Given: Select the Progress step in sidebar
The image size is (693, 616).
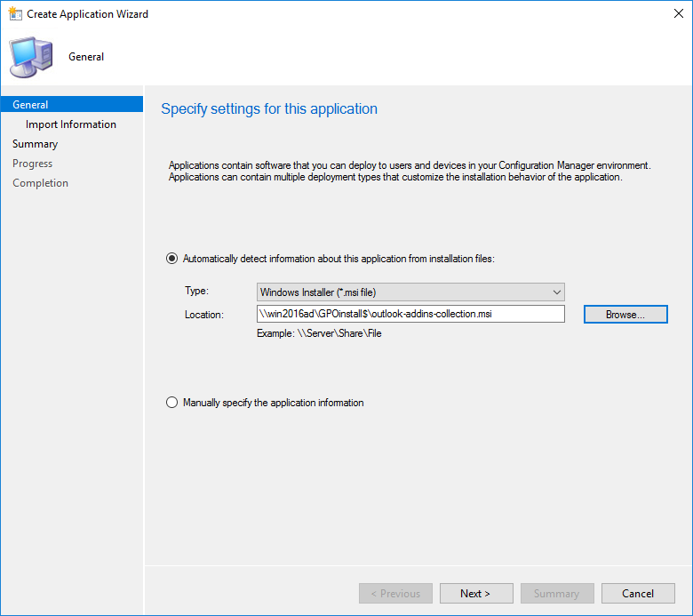Looking at the screenshot, I should click(32, 164).
